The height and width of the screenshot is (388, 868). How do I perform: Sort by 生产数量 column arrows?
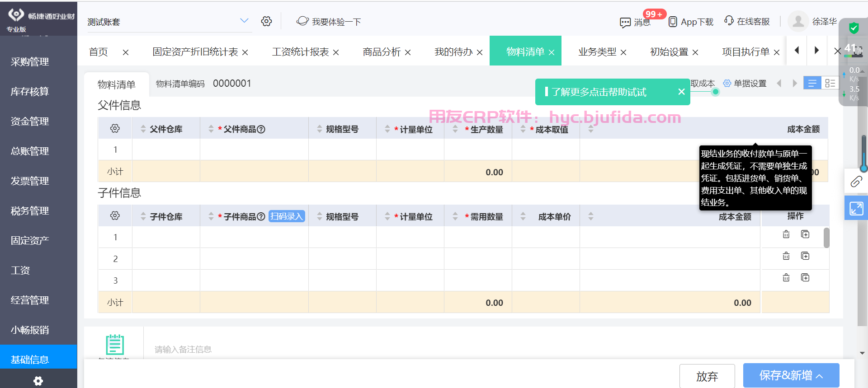455,129
